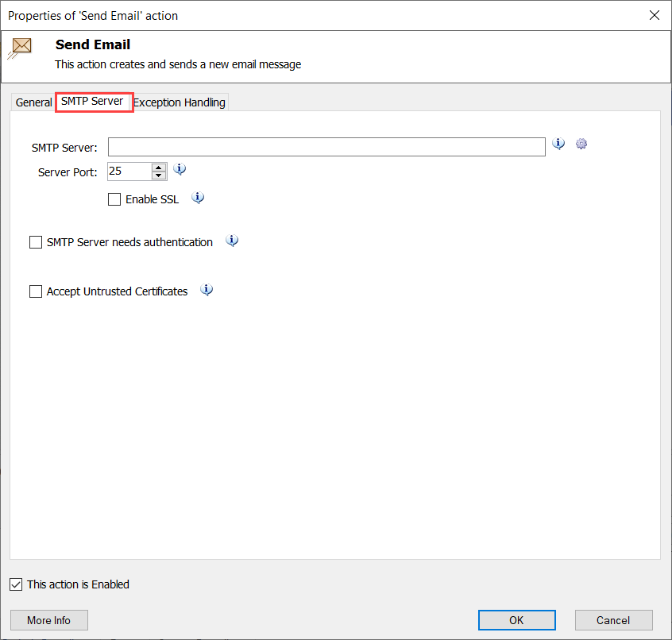Click the Send Email envelope icon
Screen dimensions: 672x640
coord(20,48)
